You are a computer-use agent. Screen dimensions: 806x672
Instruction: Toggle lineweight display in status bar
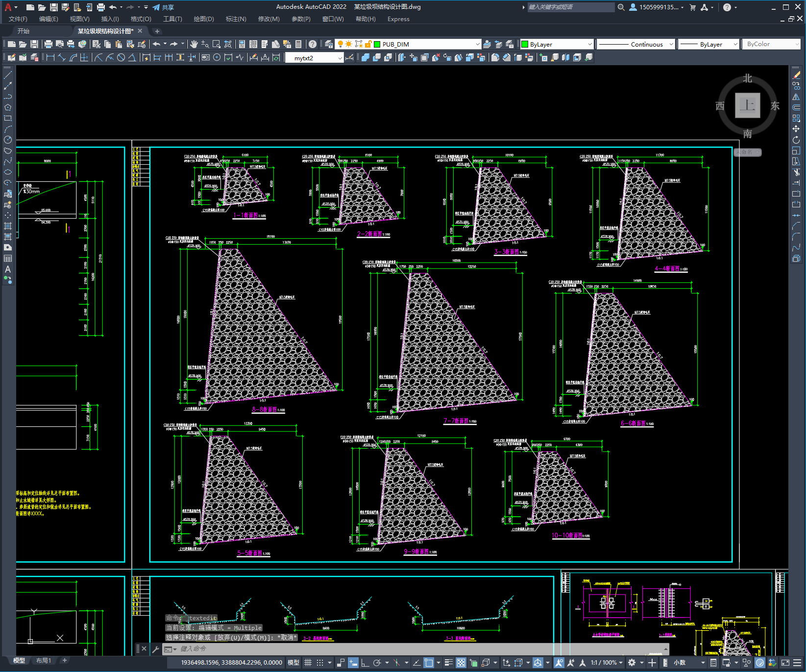point(448,663)
